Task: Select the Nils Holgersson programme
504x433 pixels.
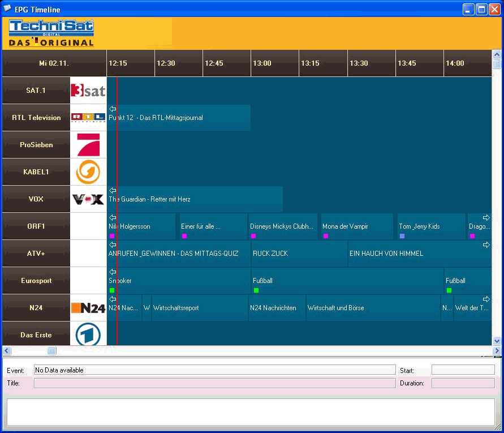Action: tap(141, 226)
